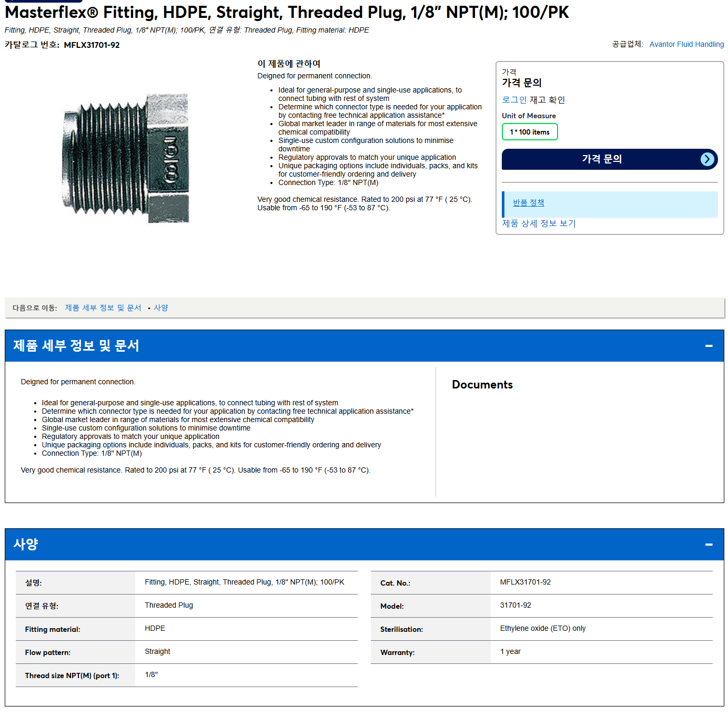The height and width of the screenshot is (717, 728).
Task: Click the Threaded Plug value in specifications
Action: (x=169, y=606)
